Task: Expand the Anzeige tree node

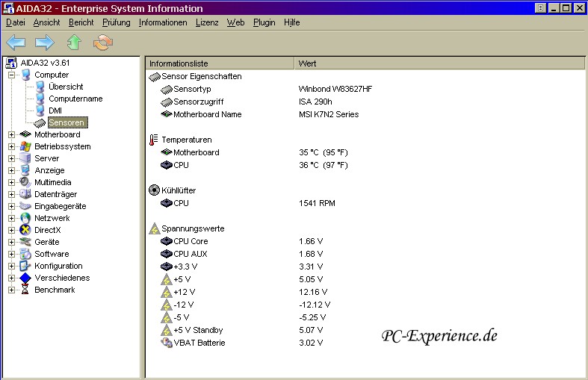Action: point(12,170)
